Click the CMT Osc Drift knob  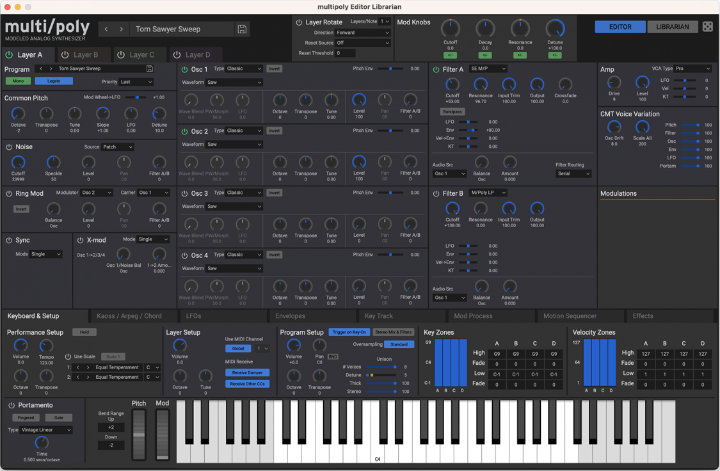tap(614, 127)
